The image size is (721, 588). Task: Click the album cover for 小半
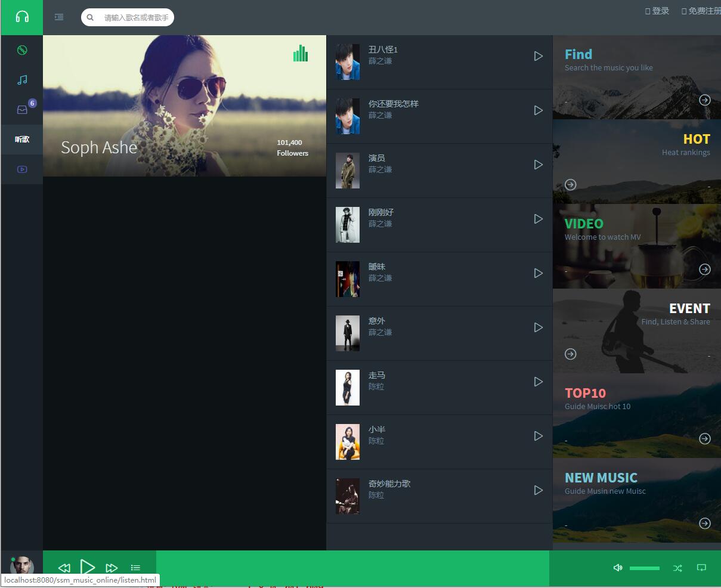[348, 442]
